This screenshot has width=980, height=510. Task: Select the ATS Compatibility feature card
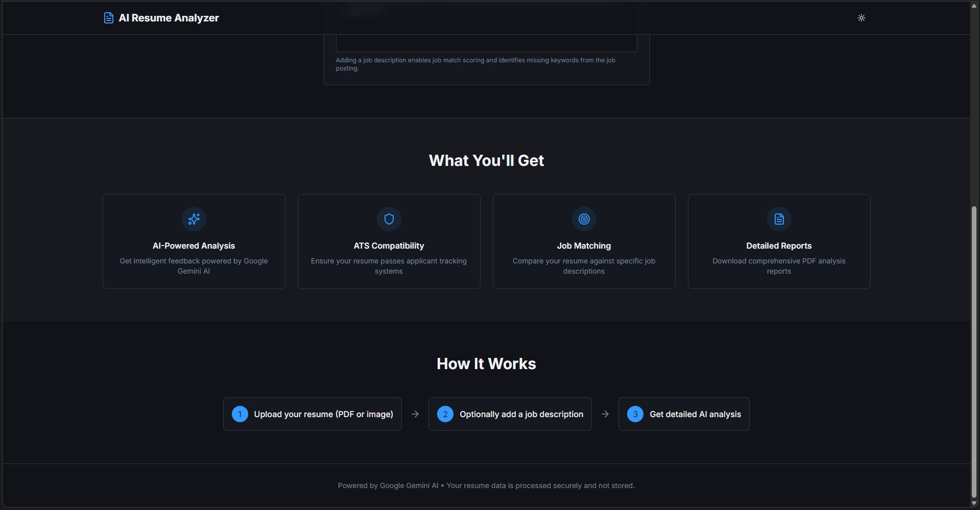(x=389, y=241)
